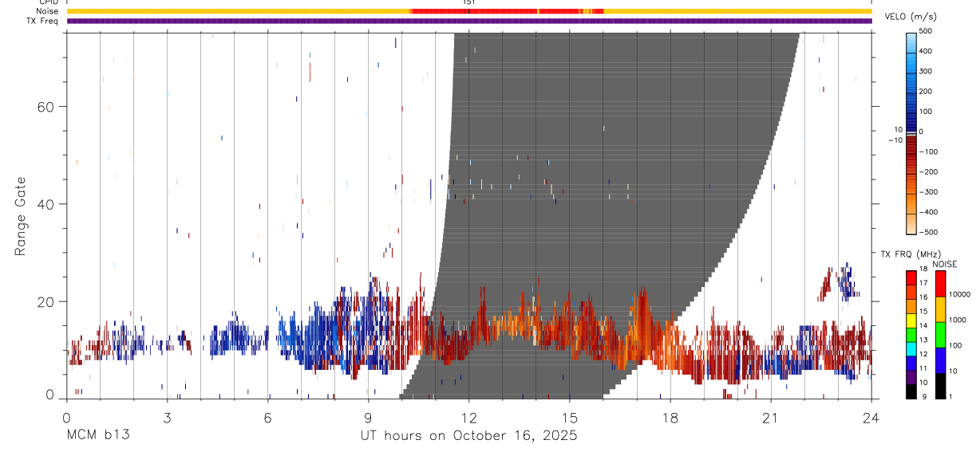
Task: Click the '10000' label on NOISE legend
Action: click(x=960, y=295)
